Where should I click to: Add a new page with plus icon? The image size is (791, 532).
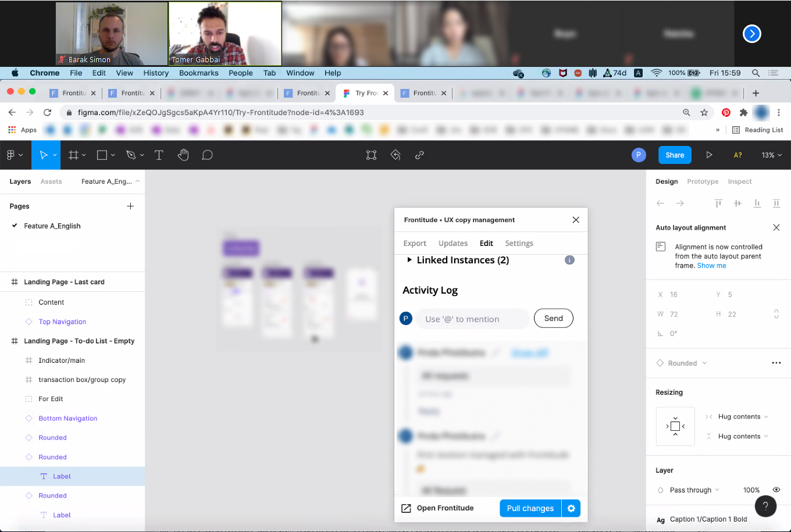[x=130, y=206]
